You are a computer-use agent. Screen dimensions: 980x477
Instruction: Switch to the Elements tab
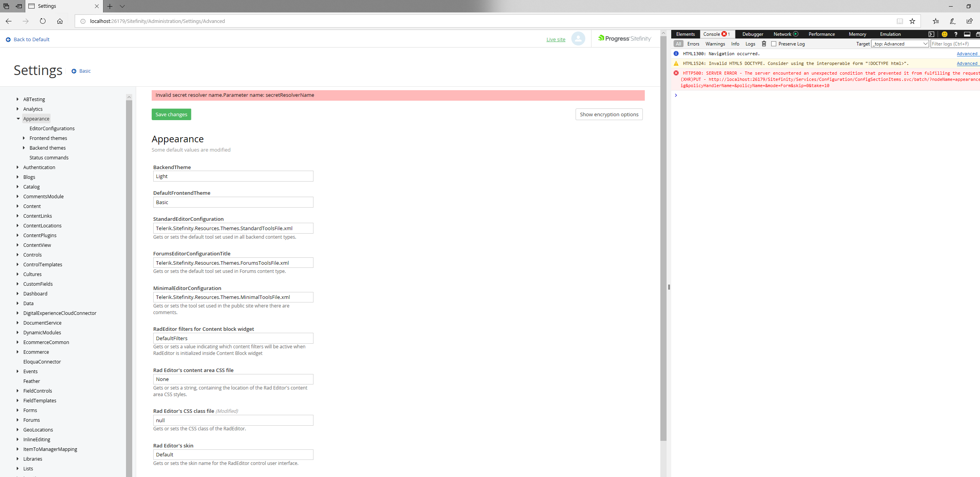pyautogui.click(x=685, y=34)
